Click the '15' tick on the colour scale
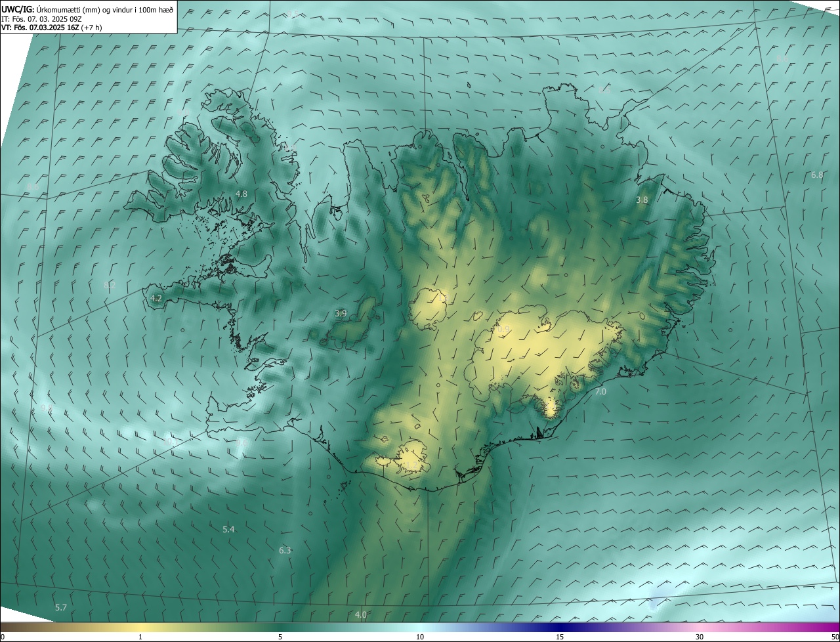 coord(560,637)
